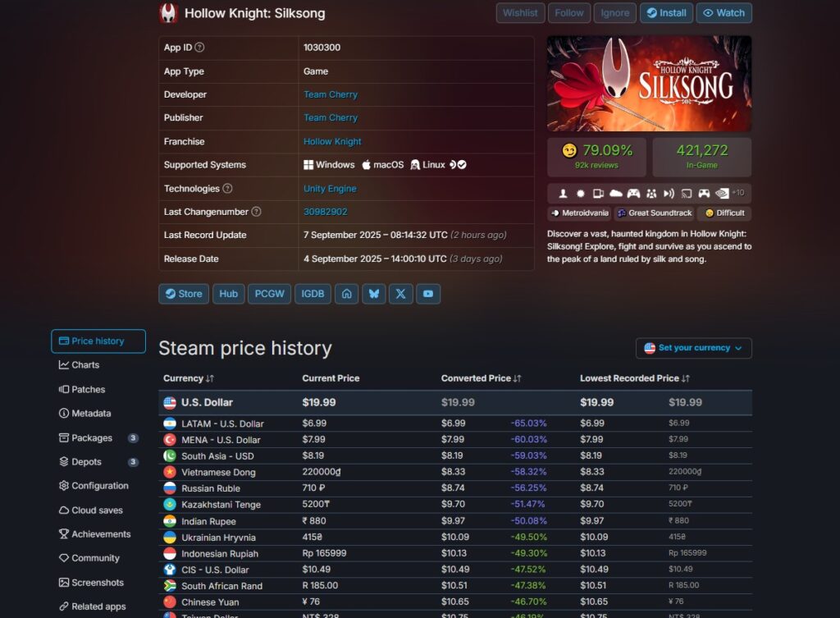Click the Argentina flag for LATAM row
The image size is (840, 618).
(170, 423)
